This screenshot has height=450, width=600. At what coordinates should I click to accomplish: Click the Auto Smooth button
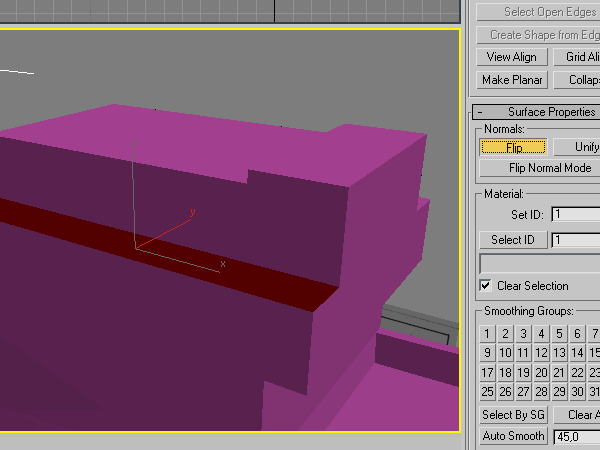pyautogui.click(x=513, y=436)
